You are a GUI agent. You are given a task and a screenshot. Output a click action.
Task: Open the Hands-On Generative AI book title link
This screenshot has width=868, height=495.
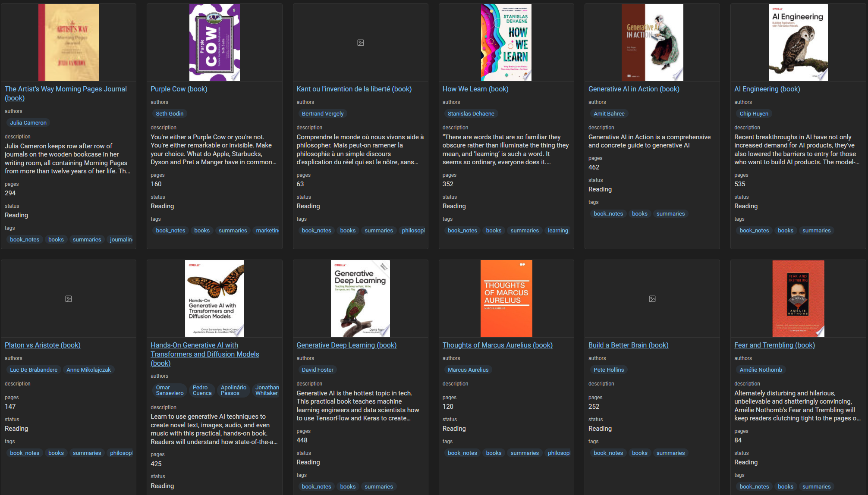(x=204, y=354)
